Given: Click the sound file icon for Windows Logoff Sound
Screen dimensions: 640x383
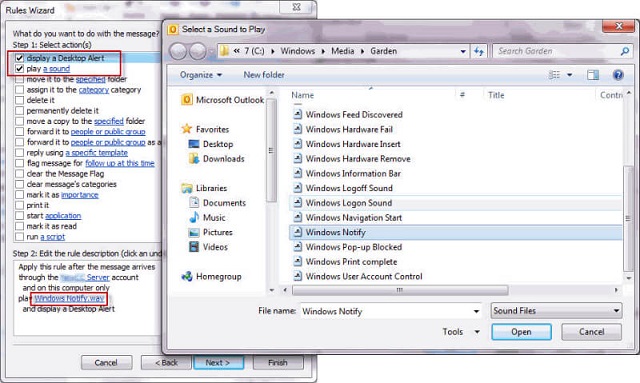Looking at the screenshot, I should coord(298,188).
